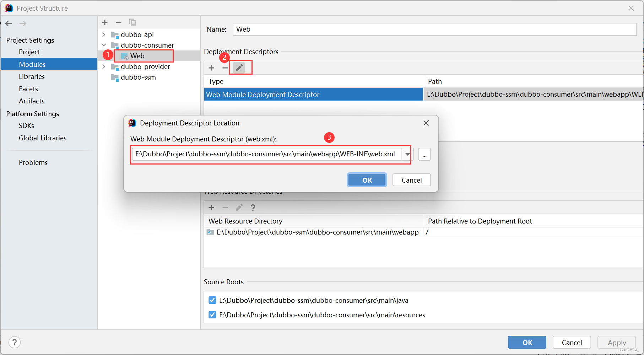Click the Apply button

(616, 342)
